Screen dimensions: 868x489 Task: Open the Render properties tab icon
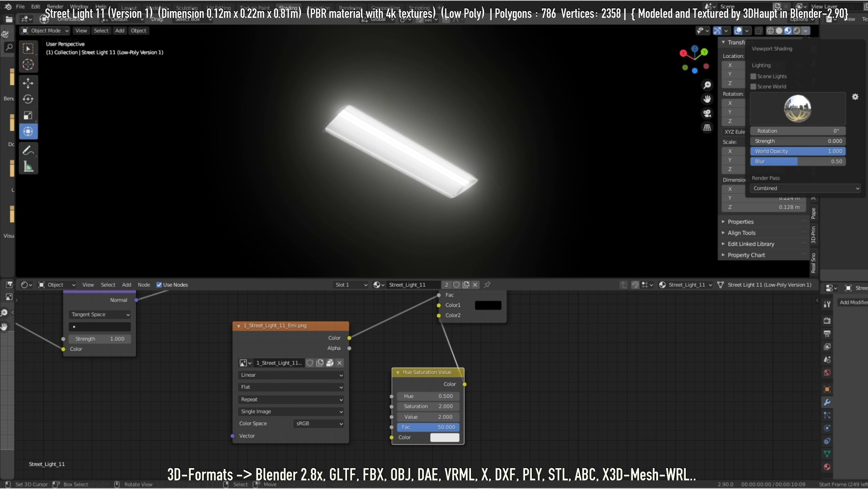point(827,320)
